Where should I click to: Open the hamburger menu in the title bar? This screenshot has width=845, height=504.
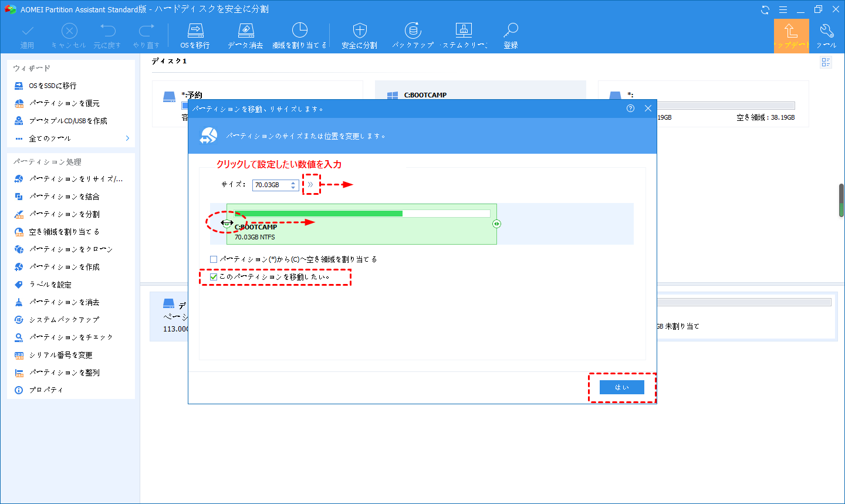[783, 10]
